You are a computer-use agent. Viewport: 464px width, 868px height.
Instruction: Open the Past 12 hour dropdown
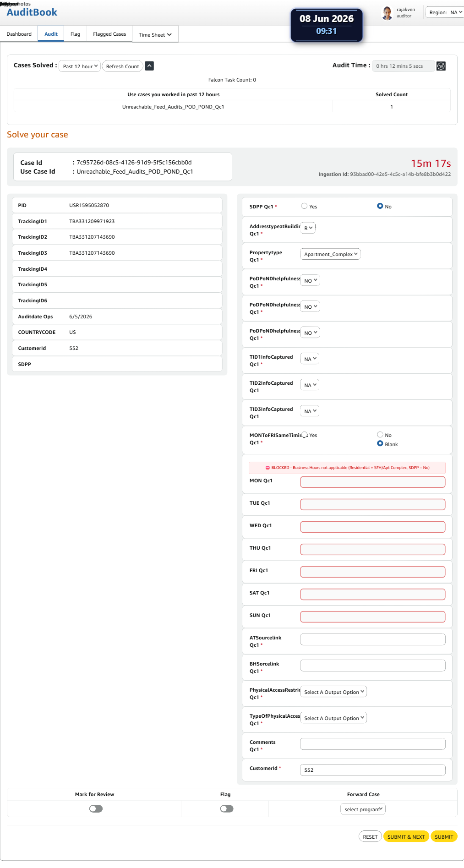(x=80, y=66)
